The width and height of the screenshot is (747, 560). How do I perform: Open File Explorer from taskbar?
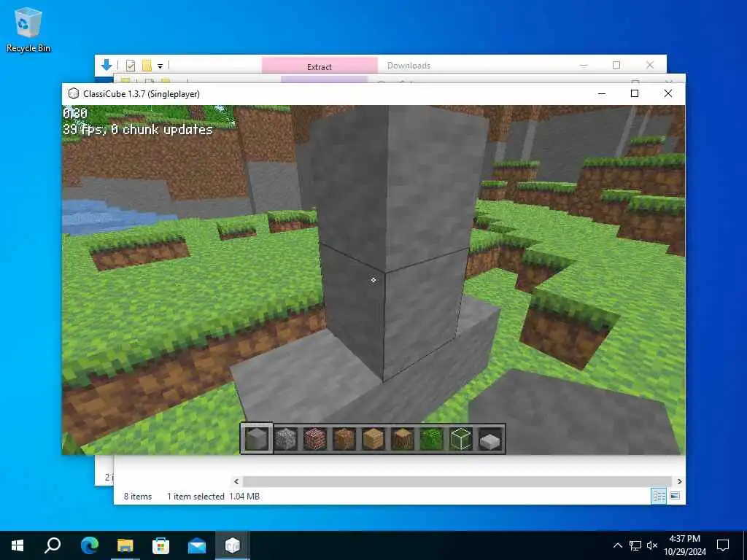(125, 545)
